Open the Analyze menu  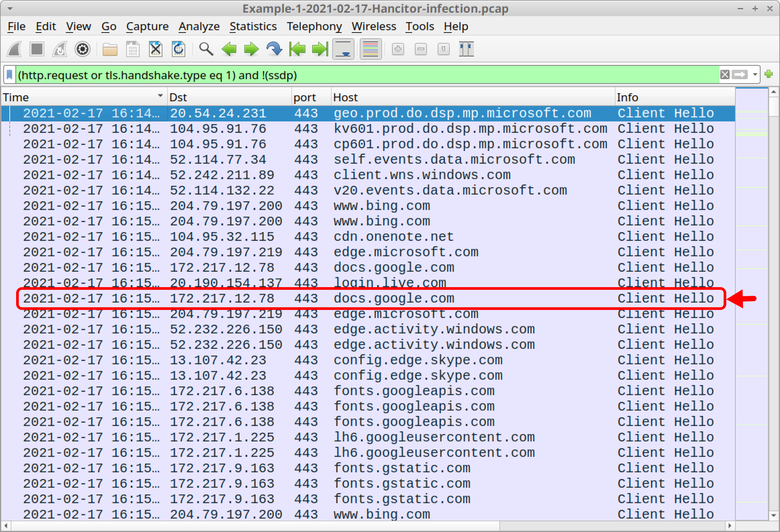point(199,26)
